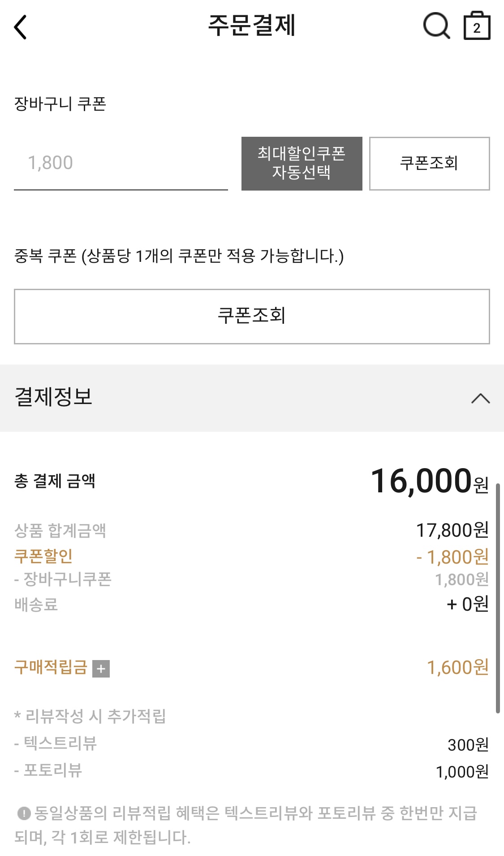
Task: Go back using the top-left arrow
Action: [21, 27]
